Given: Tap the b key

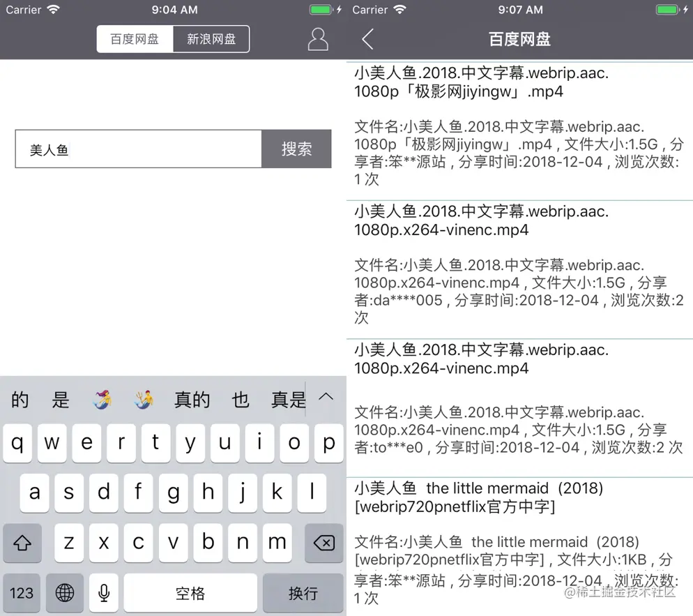Looking at the screenshot, I should click(208, 543).
